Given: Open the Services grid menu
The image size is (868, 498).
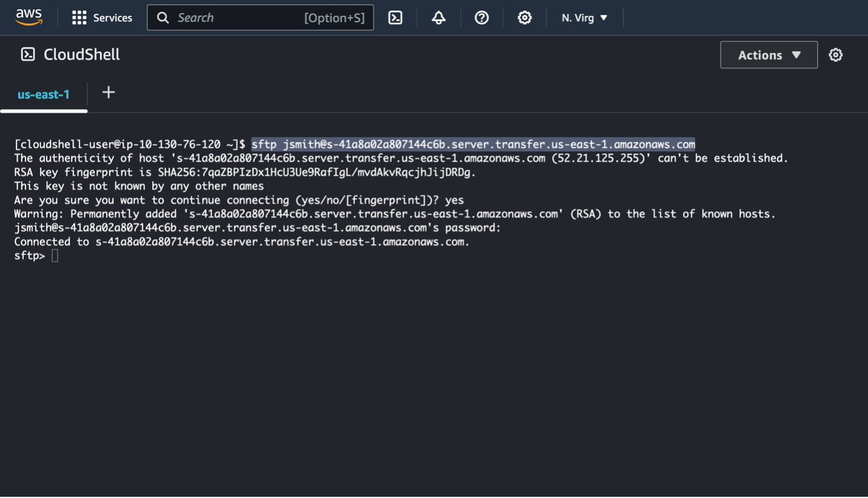Looking at the screenshot, I should [79, 18].
